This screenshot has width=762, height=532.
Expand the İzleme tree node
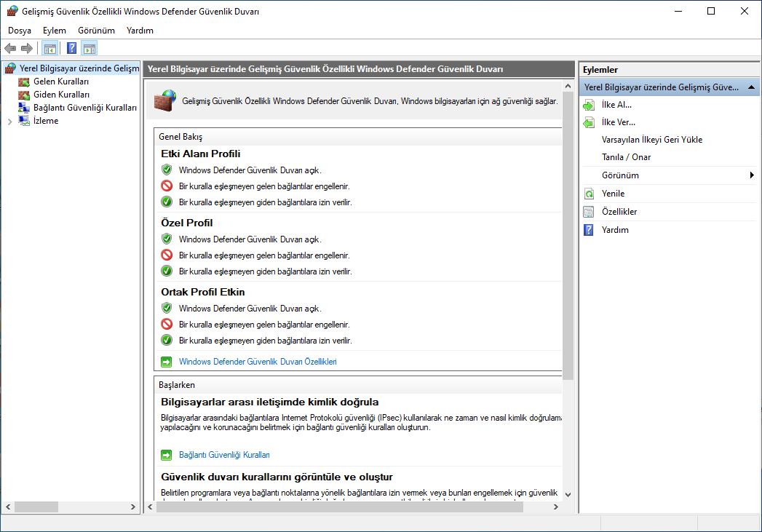9,122
